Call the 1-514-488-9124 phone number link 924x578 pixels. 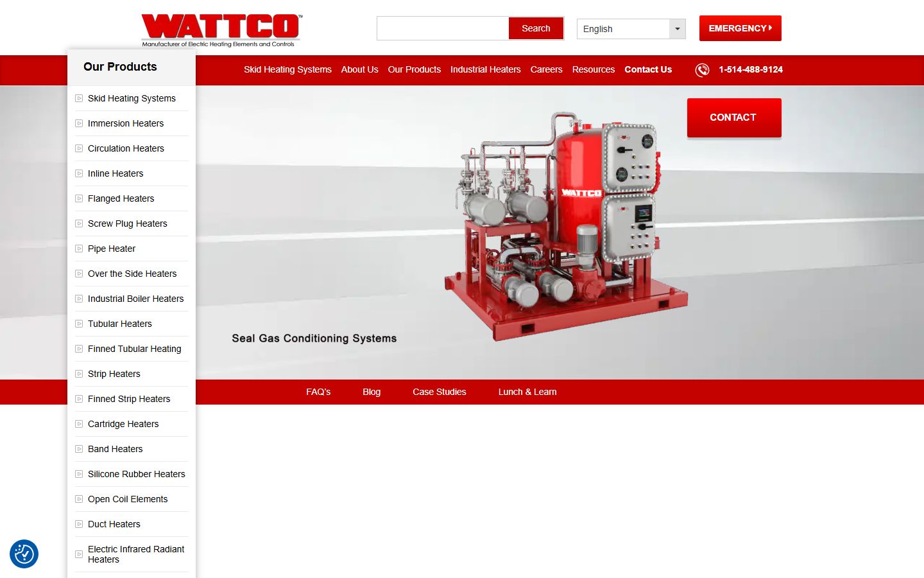(751, 69)
